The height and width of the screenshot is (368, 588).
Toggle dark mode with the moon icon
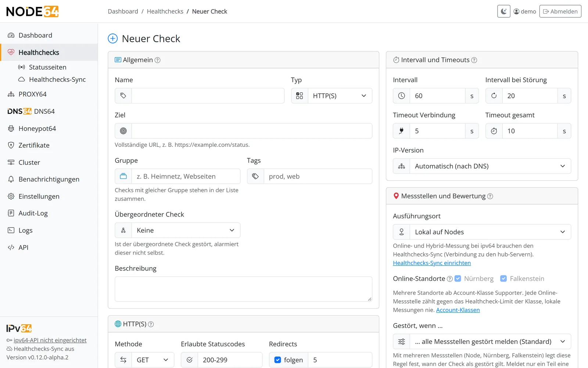tap(503, 11)
